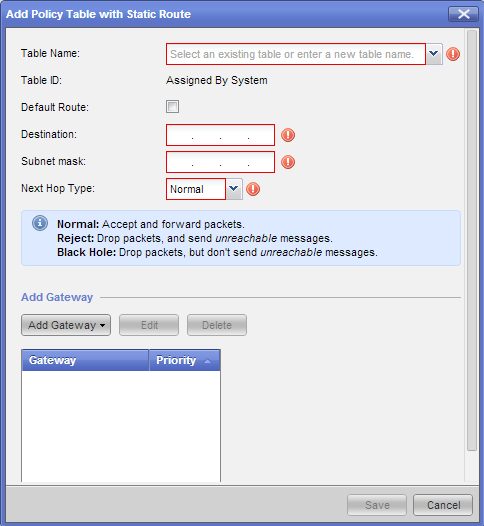
Task: Focus the Destination IP address field
Action: [220, 135]
